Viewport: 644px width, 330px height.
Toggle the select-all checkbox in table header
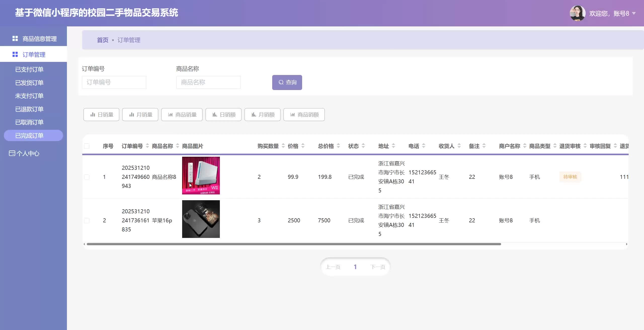click(x=87, y=146)
